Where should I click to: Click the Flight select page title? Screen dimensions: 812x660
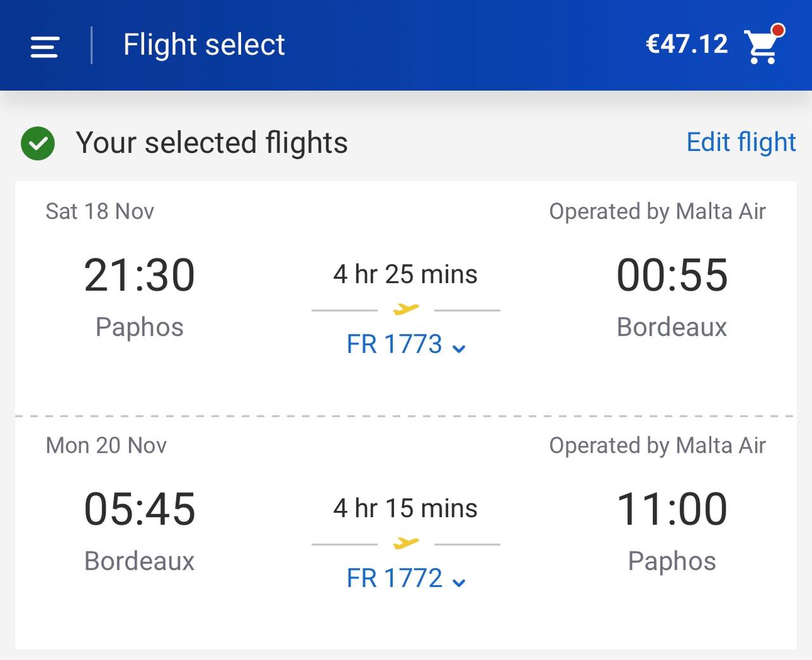pos(204,45)
